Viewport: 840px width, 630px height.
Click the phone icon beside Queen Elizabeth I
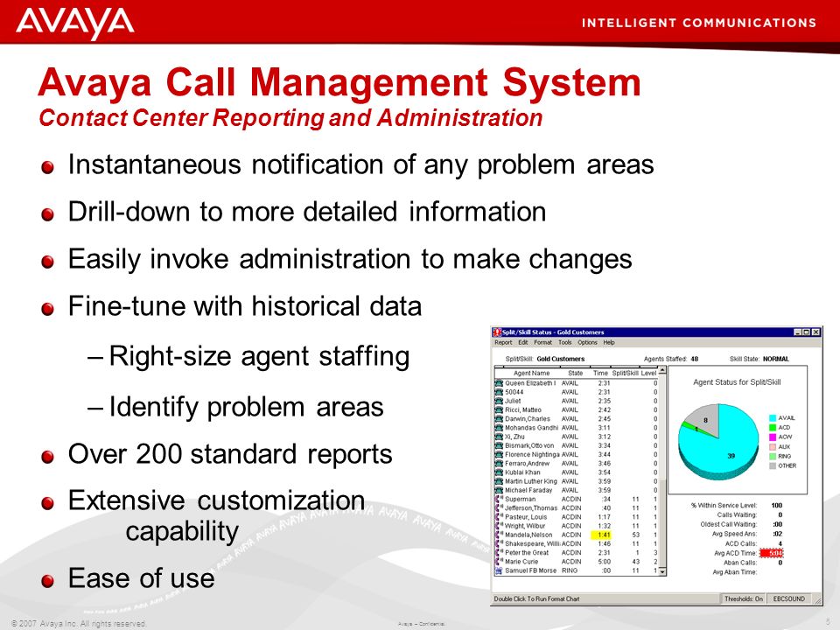(499, 383)
